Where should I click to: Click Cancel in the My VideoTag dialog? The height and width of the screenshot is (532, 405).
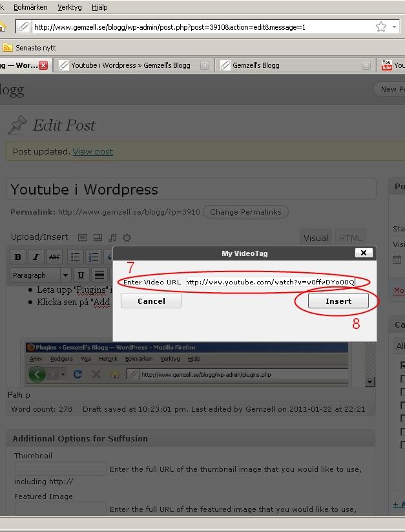[x=151, y=301]
